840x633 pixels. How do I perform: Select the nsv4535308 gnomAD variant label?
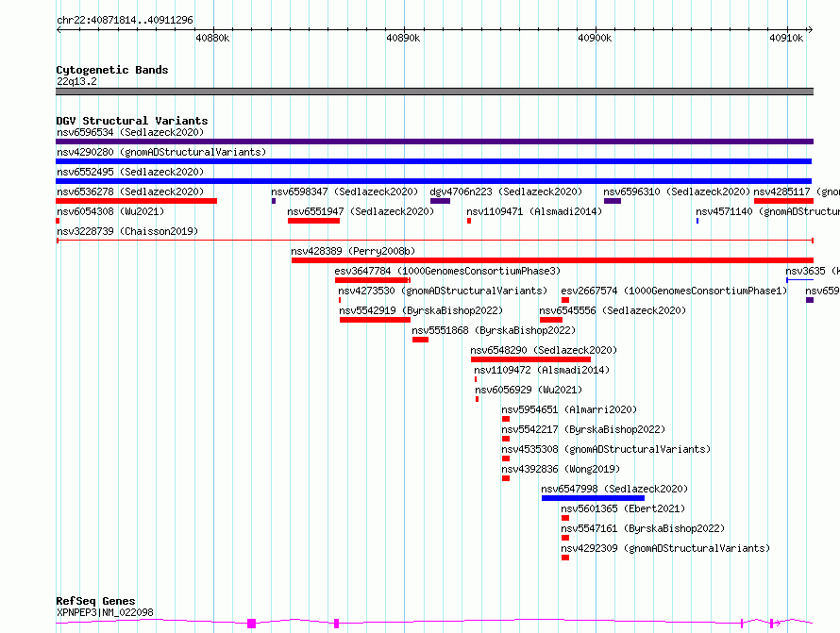coord(606,449)
